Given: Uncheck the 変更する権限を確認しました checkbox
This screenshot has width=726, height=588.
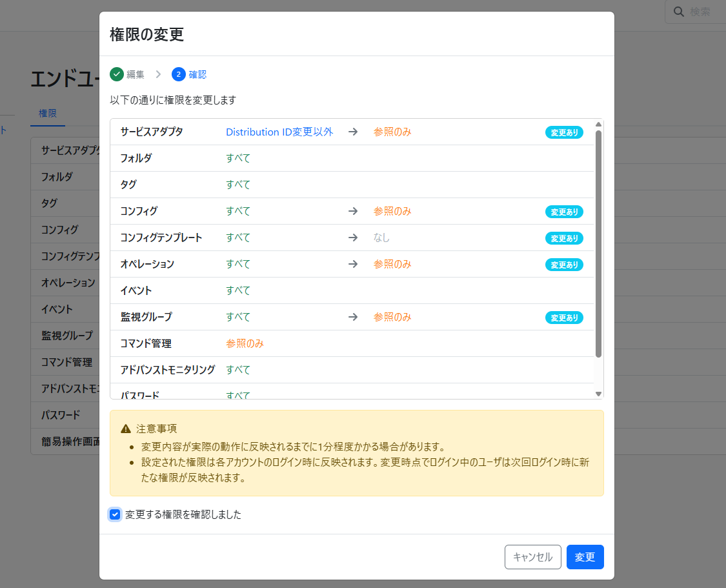Looking at the screenshot, I should point(115,514).
